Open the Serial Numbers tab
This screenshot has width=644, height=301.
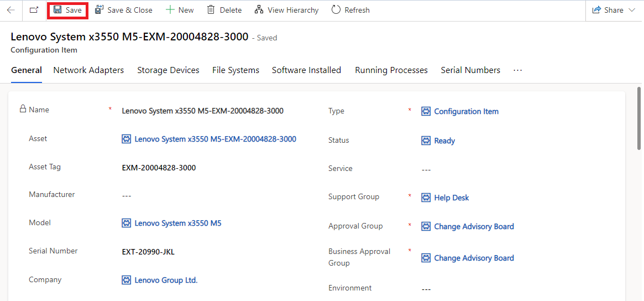pos(470,70)
